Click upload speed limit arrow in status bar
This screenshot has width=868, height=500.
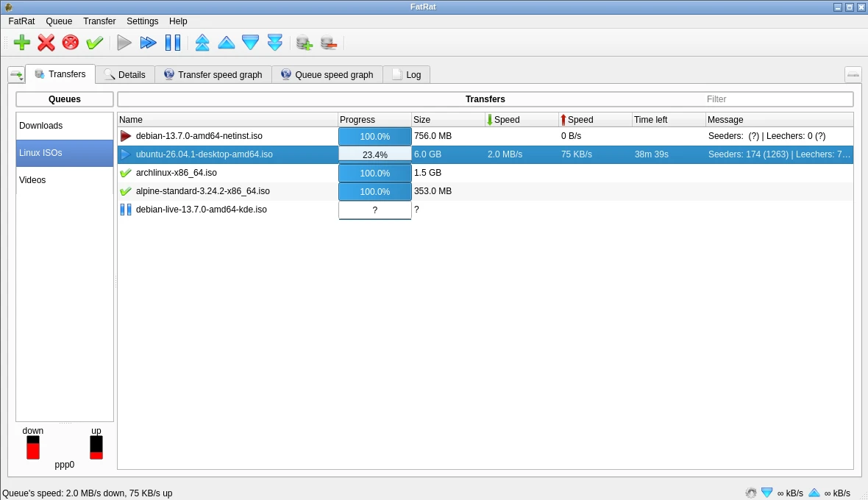coord(814,492)
